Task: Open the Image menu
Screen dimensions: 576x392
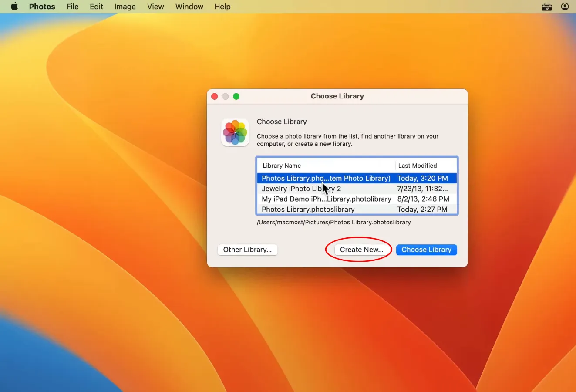Action: [125, 7]
